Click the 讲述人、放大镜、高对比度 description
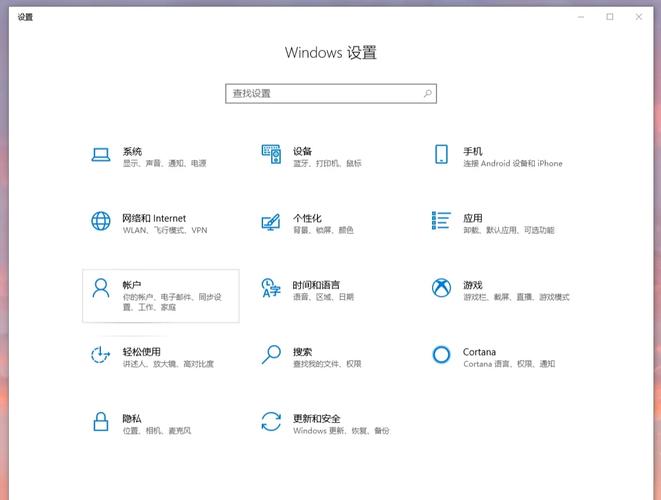 click(x=168, y=364)
